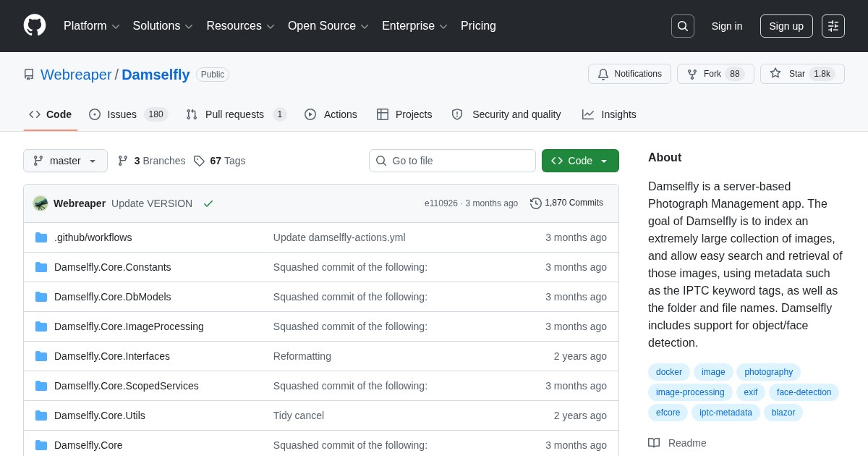The image size is (868, 456).
Task: Click the fork icon on Fork button
Action: pos(692,74)
